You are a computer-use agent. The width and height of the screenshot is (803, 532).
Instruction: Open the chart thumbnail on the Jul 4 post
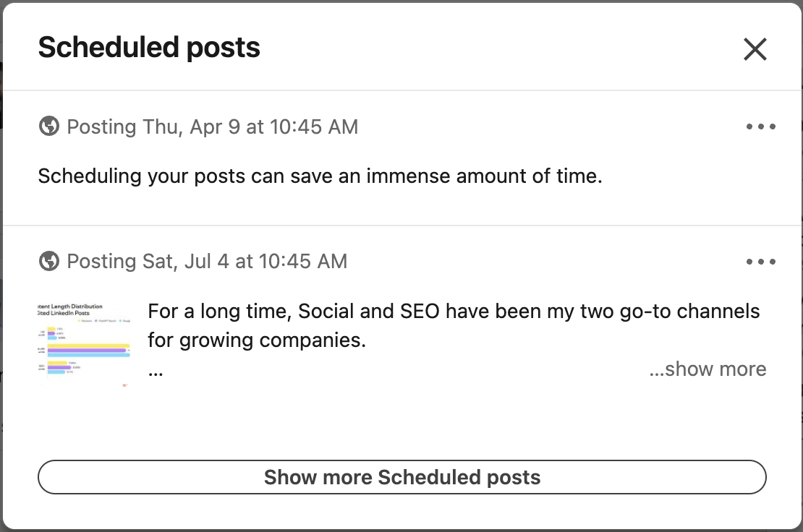point(84,341)
